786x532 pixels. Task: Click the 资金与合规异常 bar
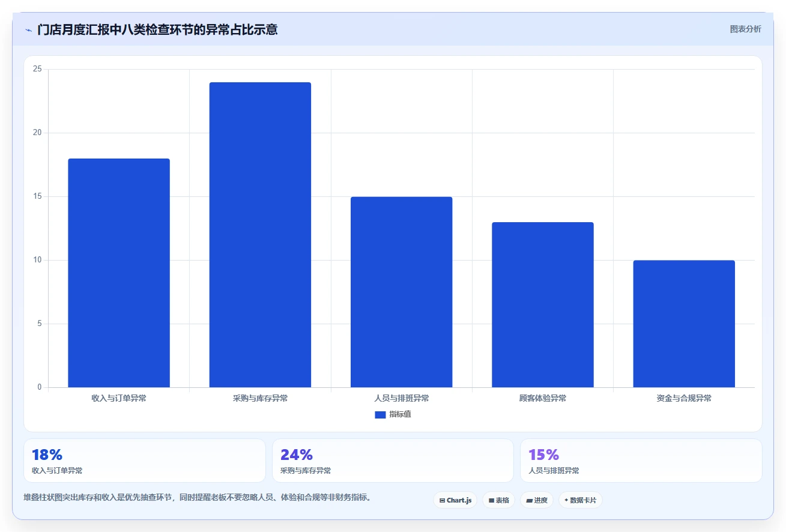684,324
